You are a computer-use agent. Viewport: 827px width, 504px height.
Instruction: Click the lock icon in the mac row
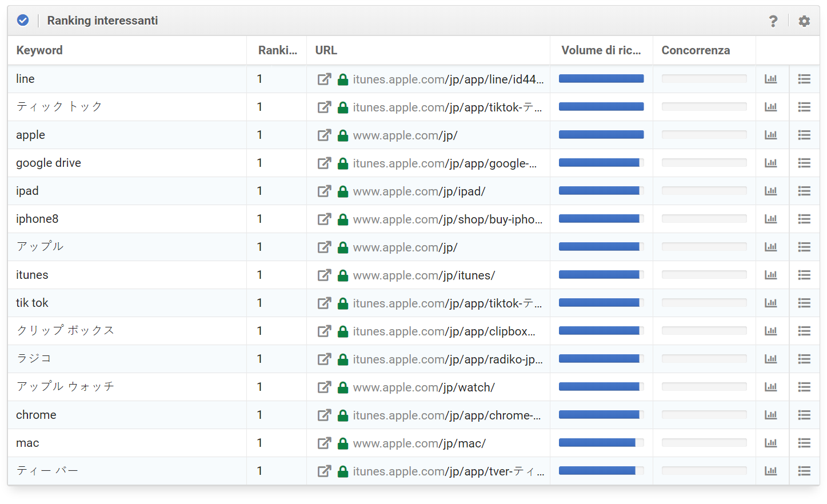(343, 443)
